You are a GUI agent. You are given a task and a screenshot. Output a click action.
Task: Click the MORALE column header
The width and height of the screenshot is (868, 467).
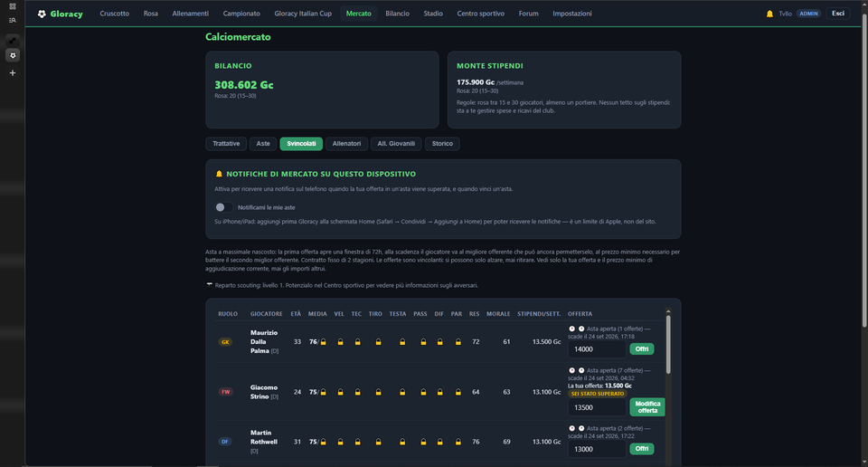pos(498,313)
